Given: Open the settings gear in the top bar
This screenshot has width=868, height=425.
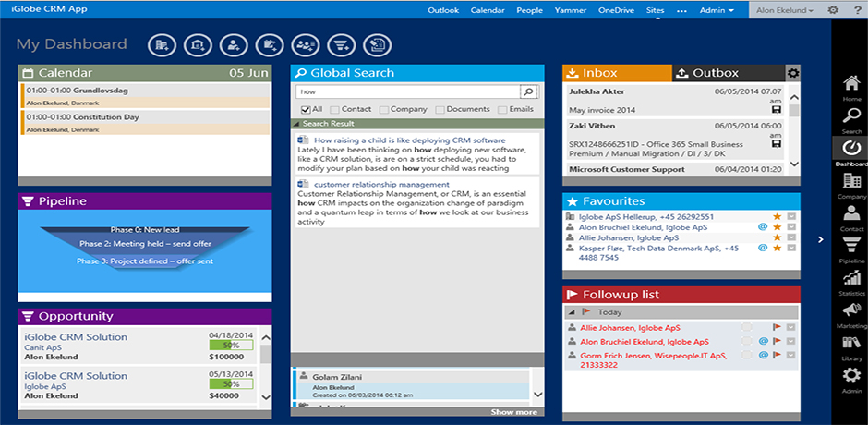Looking at the screenshot, I should click(832, 10).
